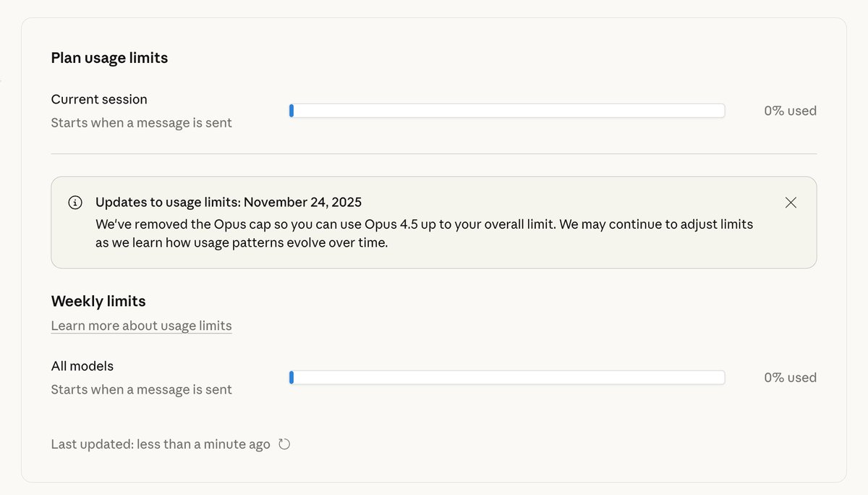Click the Opus cap removal notice text
The image size is (868, 495).
pyautogui.click(x=425, y=234)
